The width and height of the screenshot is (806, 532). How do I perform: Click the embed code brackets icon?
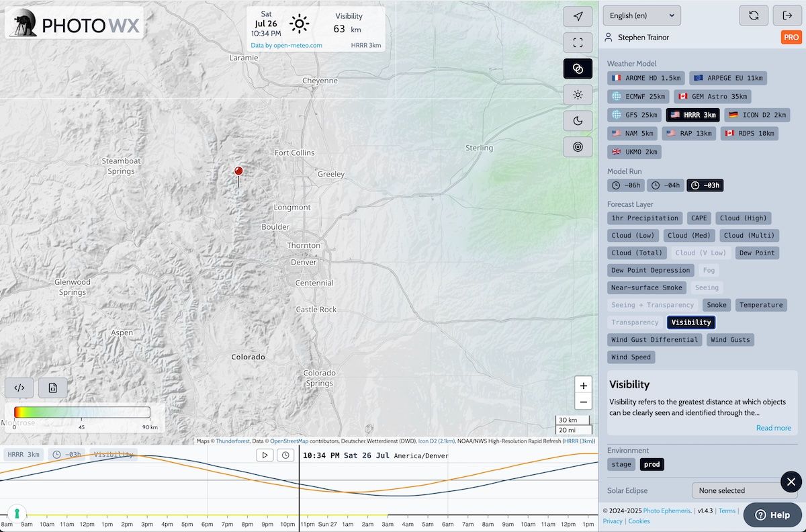19,388
